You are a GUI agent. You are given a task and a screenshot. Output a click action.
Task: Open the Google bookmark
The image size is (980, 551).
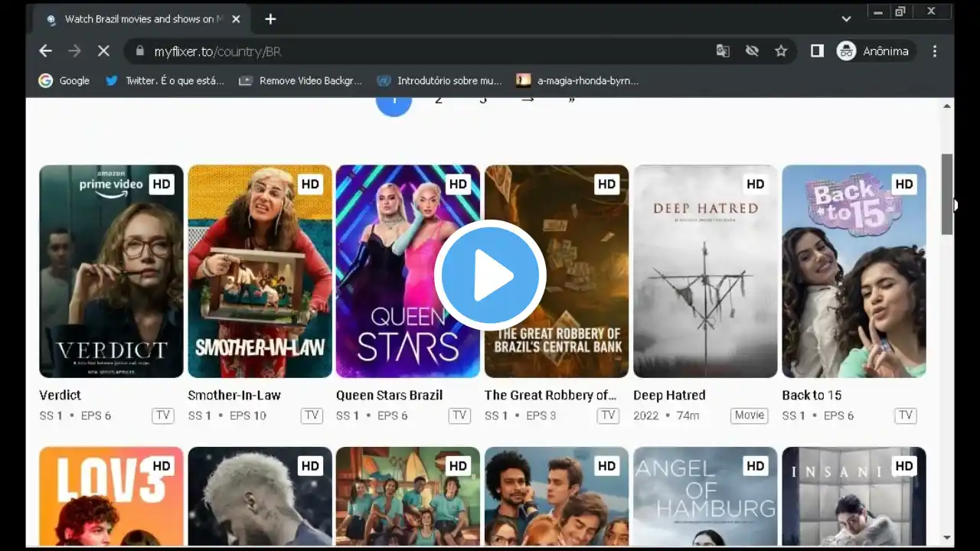pyautogui.click(x=64, y=80)
